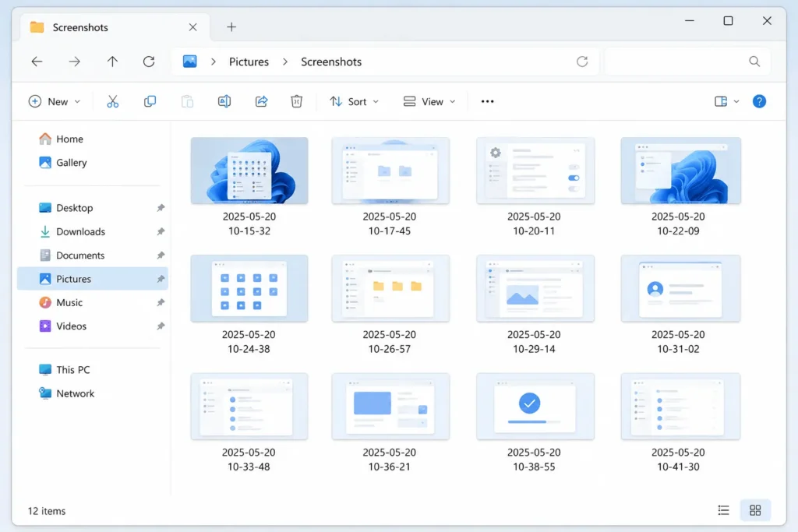Select the Screenshots tab
This screenshot has height=532, width=798.
click(x=115, y=27)
